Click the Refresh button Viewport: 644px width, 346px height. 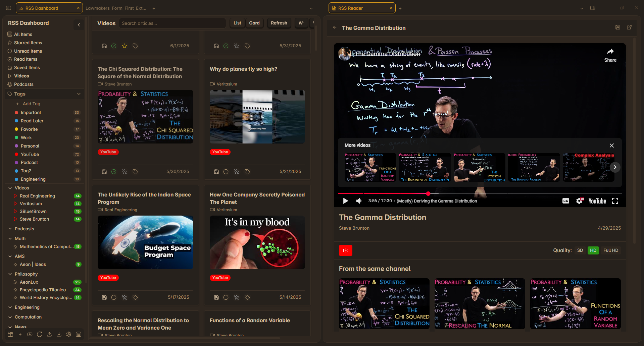click(x=279, y=23)
